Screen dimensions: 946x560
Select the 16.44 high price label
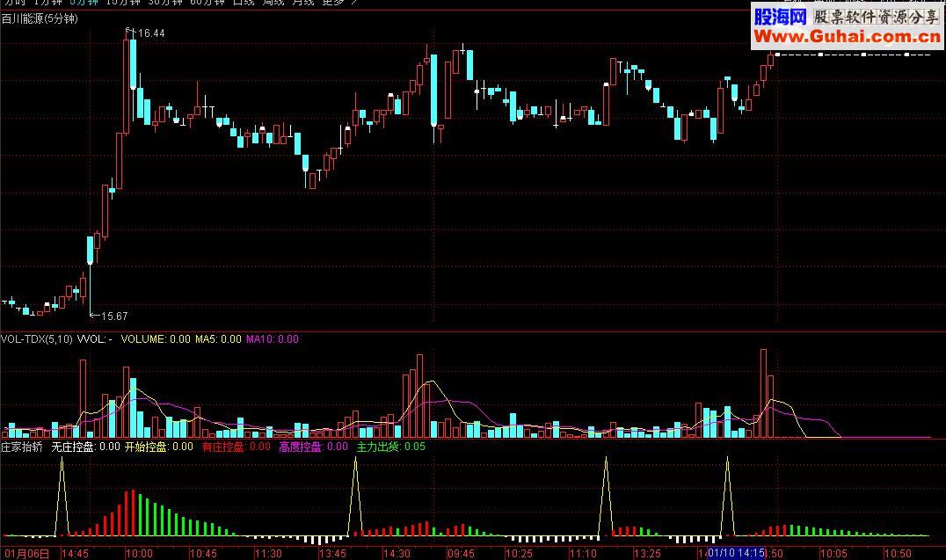click(x=151, y=33)
